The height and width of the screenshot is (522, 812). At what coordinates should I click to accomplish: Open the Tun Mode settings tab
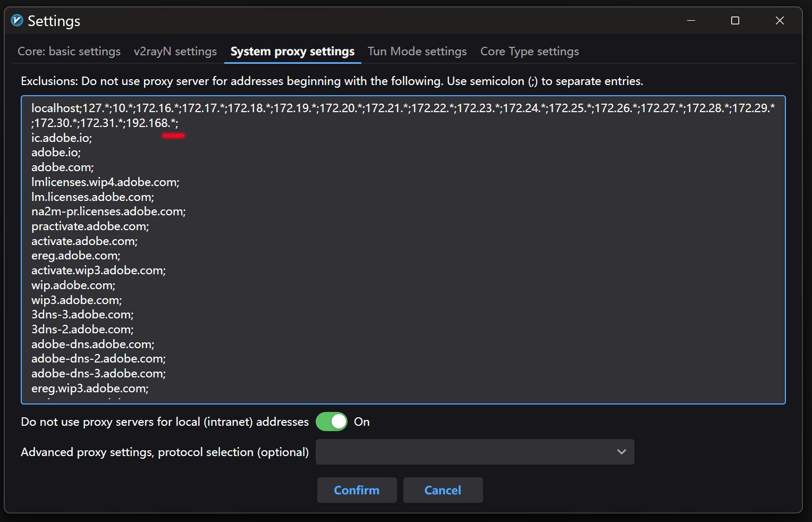(417, 52)
